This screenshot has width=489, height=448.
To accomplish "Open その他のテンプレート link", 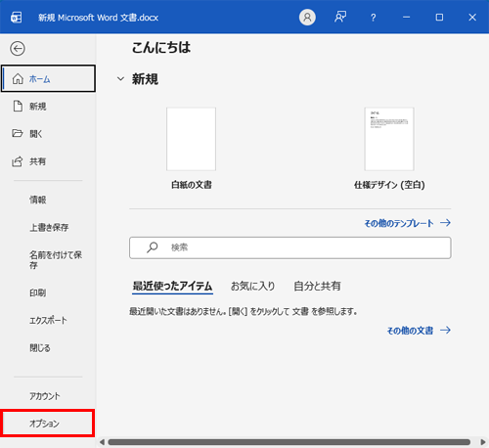I will click(408, 223).
